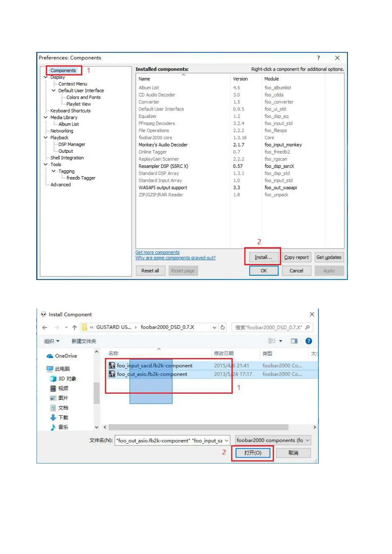Select Colors and Fonts page
The width and height of the screenshot is (392, 554).
(84, 97)
